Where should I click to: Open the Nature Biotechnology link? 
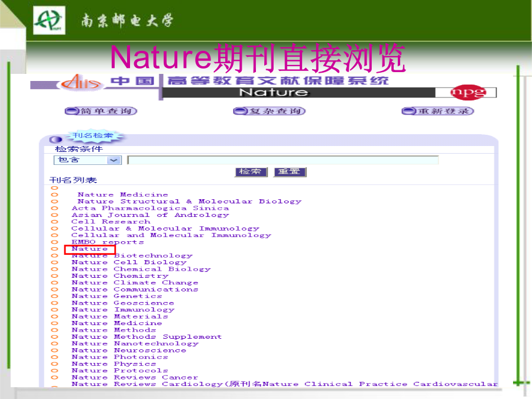[132, 256]
